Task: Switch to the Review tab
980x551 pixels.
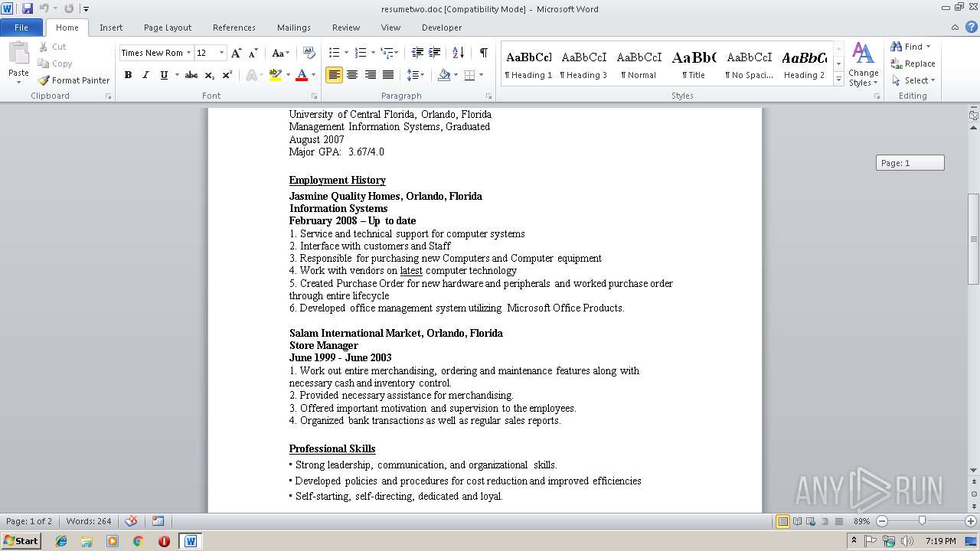Action: tap(346, 27)
